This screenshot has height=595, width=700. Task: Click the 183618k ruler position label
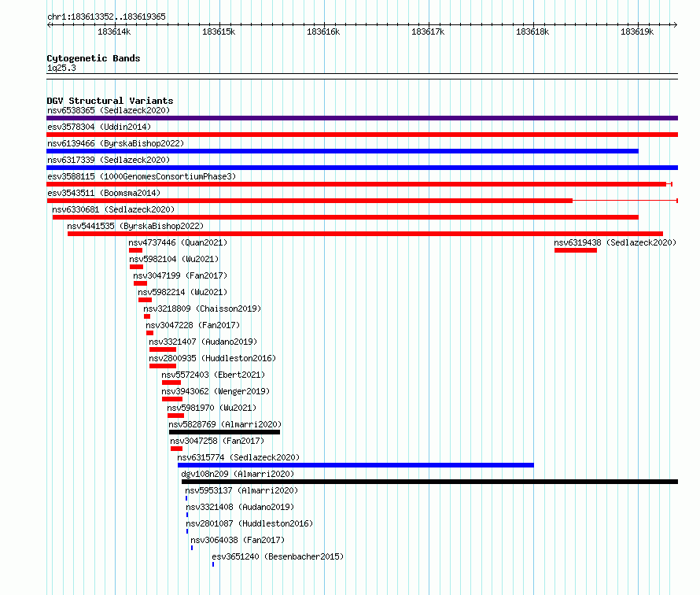(532, 31)
